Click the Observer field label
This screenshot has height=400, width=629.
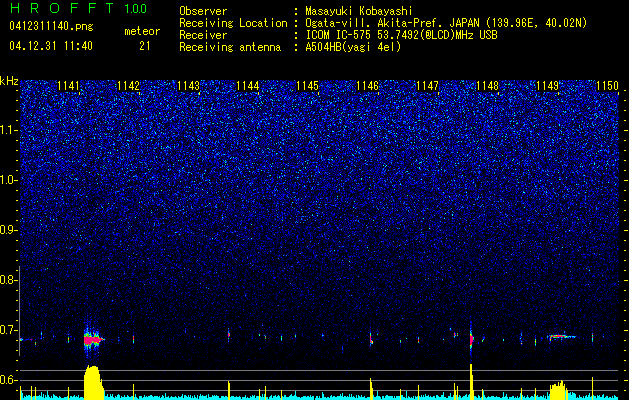(203, 11)
